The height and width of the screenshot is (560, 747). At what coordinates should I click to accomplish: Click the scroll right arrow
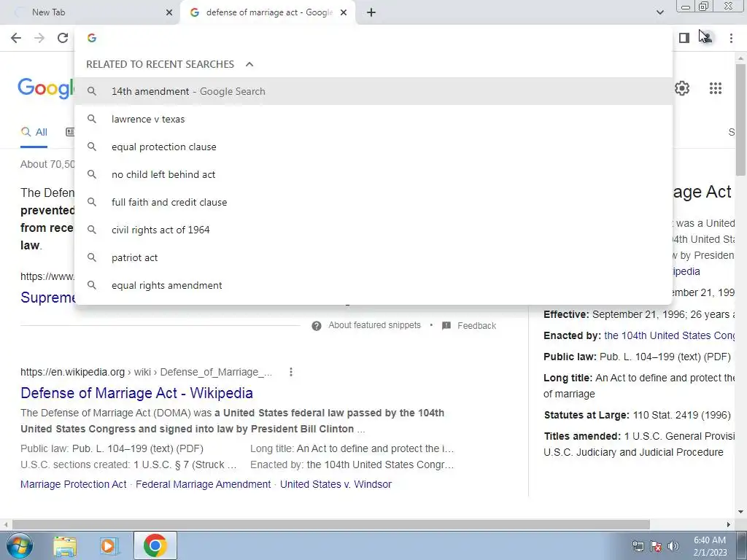click(x=729, y=524)
